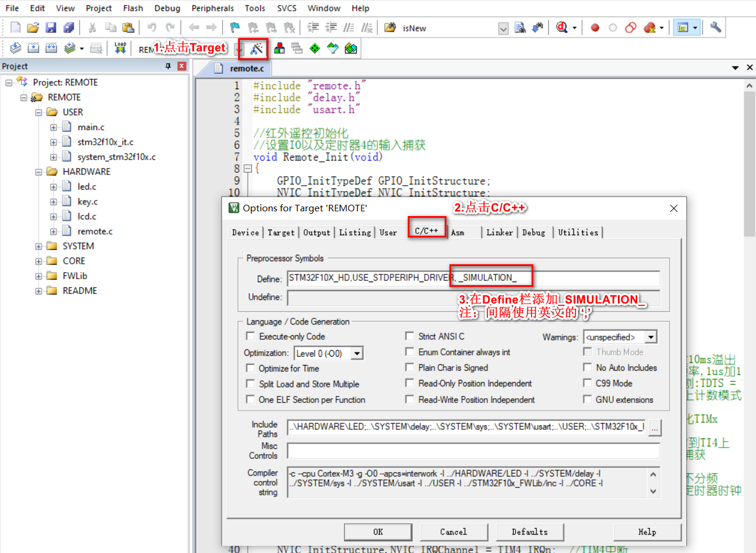Image resolution: width=756 pixels, height=553 pixels.
Task: Switch to the Output tab
Action: [317, 232]
